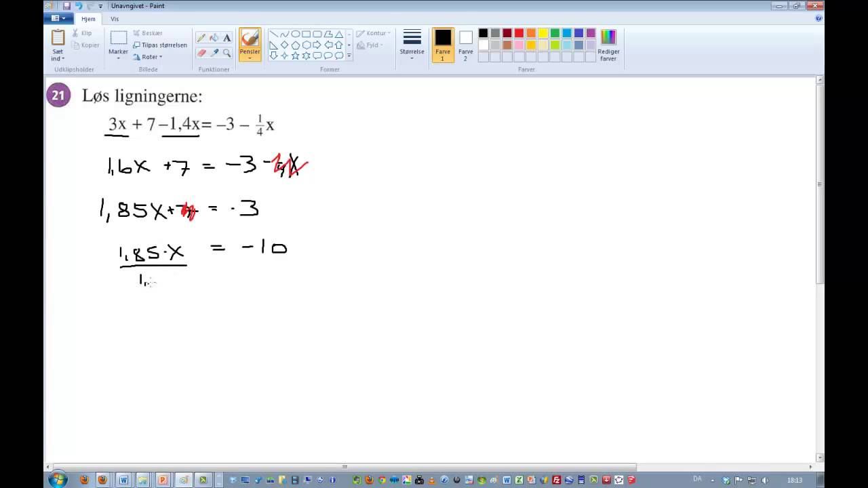The height and width of the screenshot is (488, 868).
Task: Open the Paint application menu button
Action: pyautogui.click(x=58, y=18)
